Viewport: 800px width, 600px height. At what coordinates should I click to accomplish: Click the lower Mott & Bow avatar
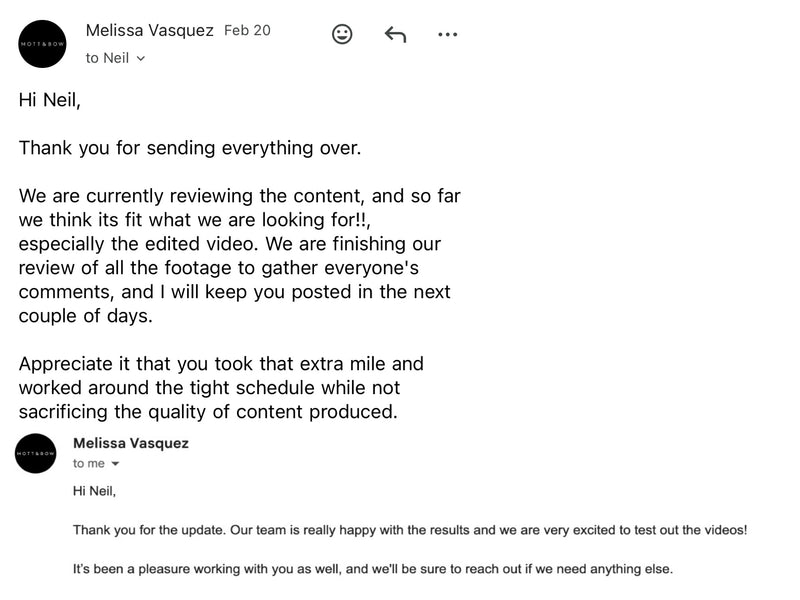coord(36,453)
